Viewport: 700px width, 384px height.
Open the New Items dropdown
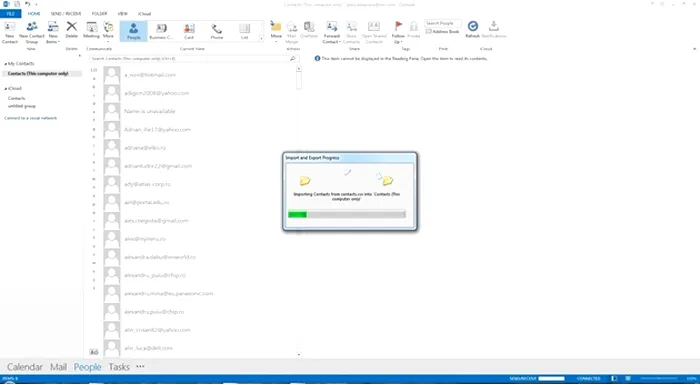(x=53, y=32)
